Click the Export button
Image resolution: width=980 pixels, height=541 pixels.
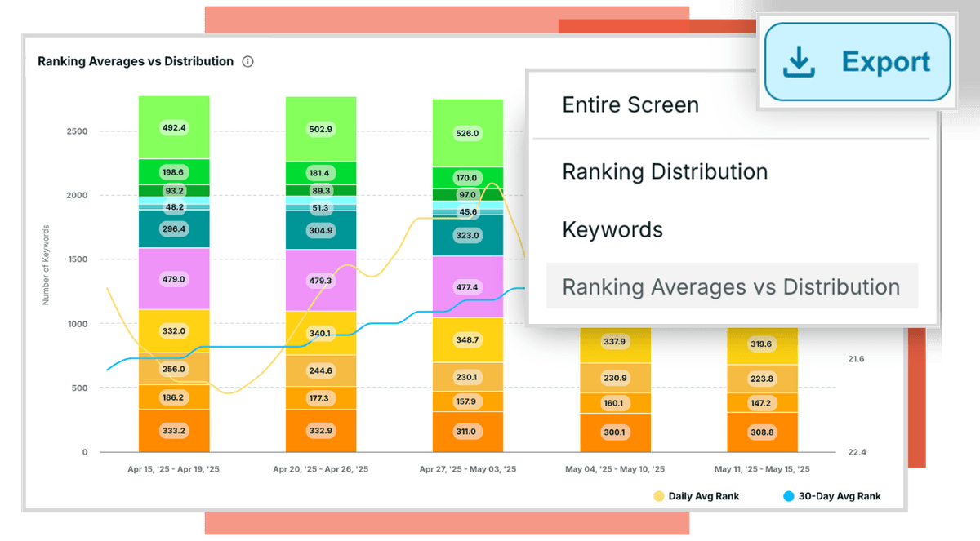[857, 62]
